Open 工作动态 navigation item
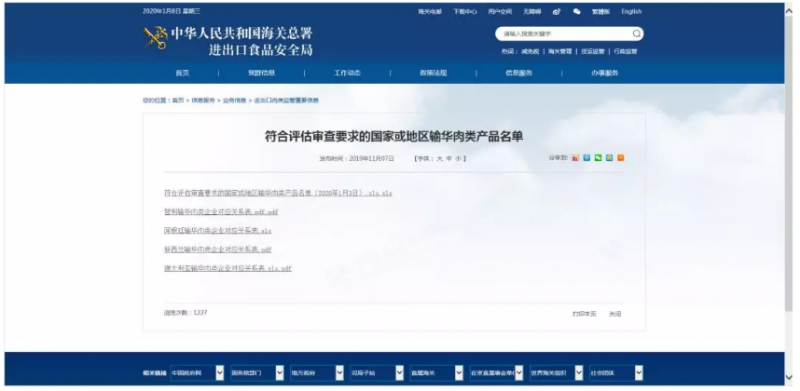This screenshot has width=800, height=391. tap(347, 73)
